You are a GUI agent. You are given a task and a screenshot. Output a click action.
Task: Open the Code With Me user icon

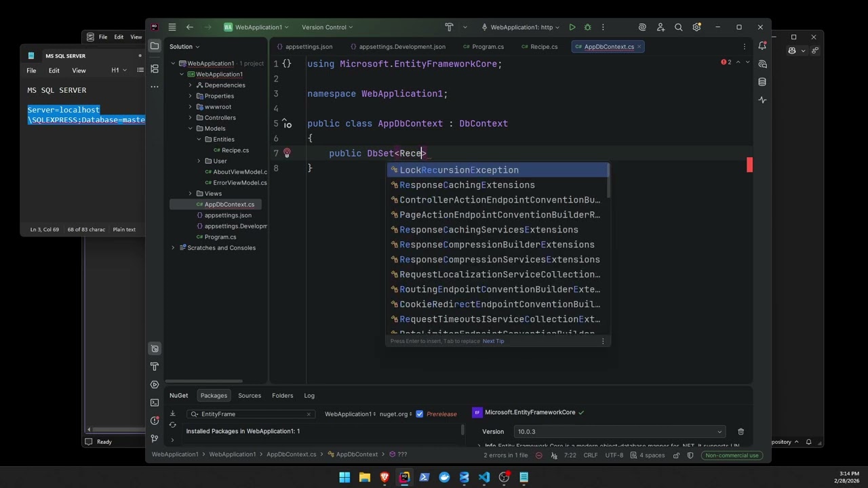(660, 27)
